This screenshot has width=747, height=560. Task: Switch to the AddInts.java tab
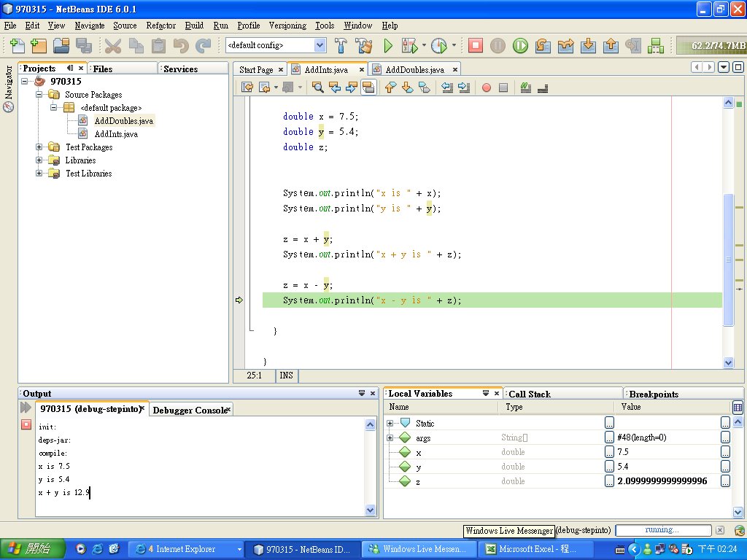(326, 69)
